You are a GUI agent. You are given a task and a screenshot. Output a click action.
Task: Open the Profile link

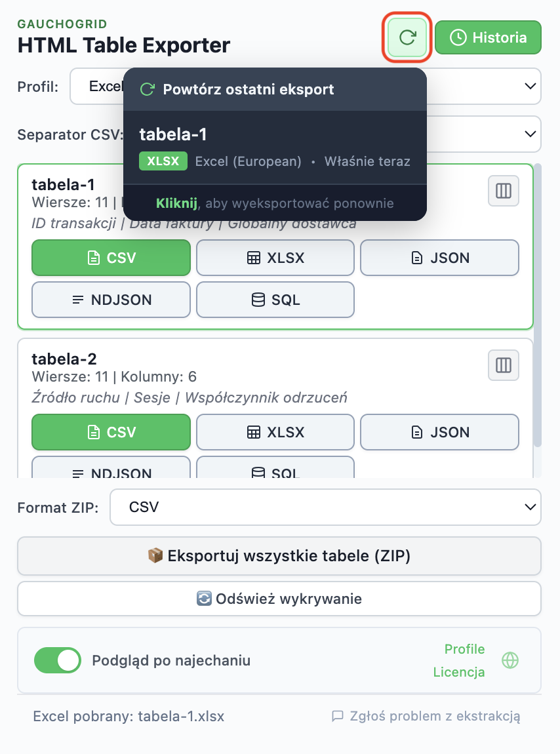pos(464,649)
